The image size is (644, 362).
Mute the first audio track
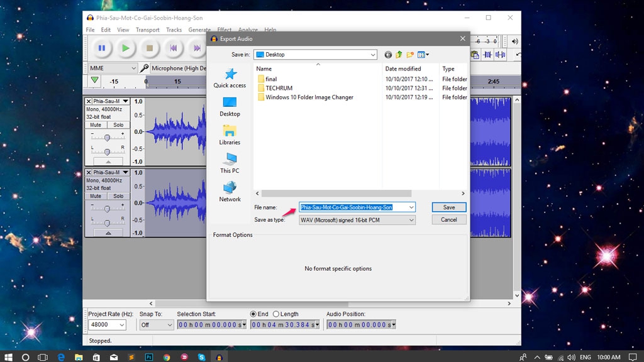click(x=96, y=125)
